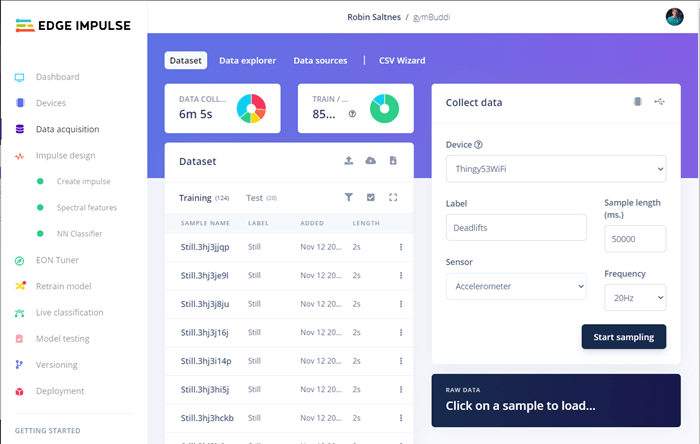Open the Device dropdown showing Thingy53WiFi
700x444 pixels.
click(x=555, y=169)
